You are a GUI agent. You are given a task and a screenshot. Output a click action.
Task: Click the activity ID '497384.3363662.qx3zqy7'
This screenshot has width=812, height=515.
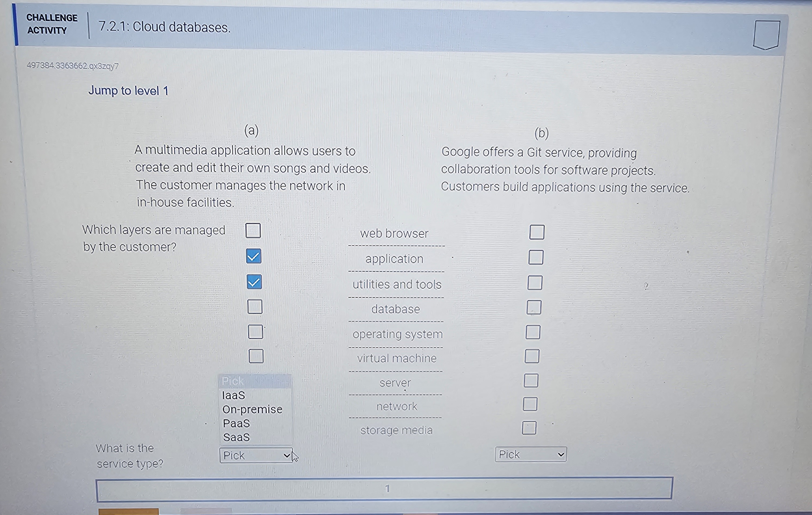[73, 66]
